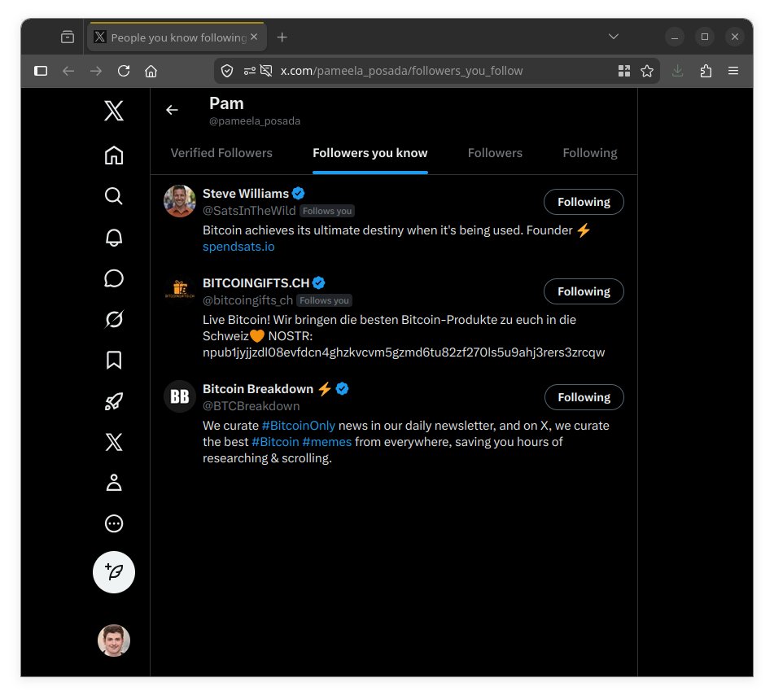The width and height of the screenshot is (774, 700).
Task: Open site permissions icon in address bar
Action: point(250,71)
